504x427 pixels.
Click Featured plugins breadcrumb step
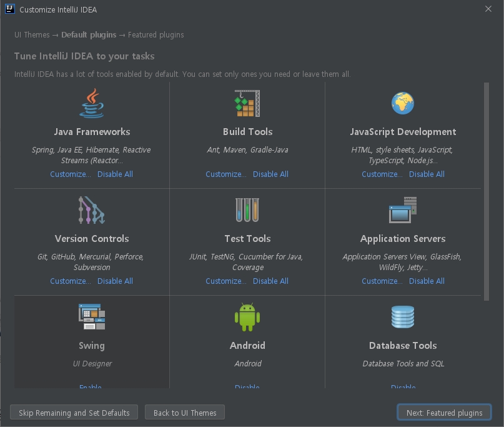pos(156,35)
